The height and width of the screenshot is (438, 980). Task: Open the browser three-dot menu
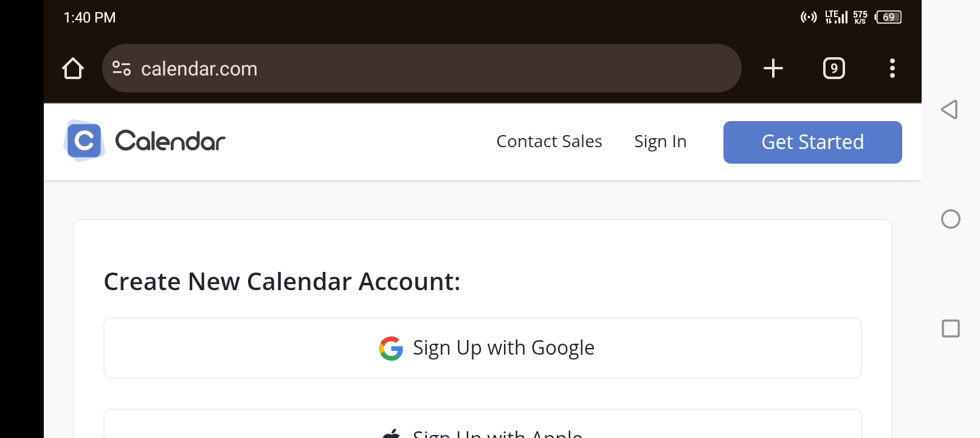tap(892, 68)
